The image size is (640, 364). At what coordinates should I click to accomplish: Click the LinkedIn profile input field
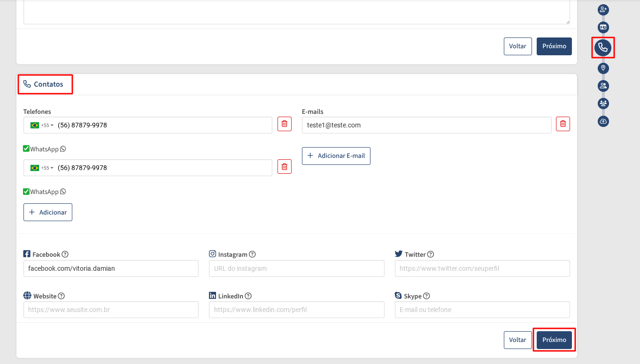point(297,310)
